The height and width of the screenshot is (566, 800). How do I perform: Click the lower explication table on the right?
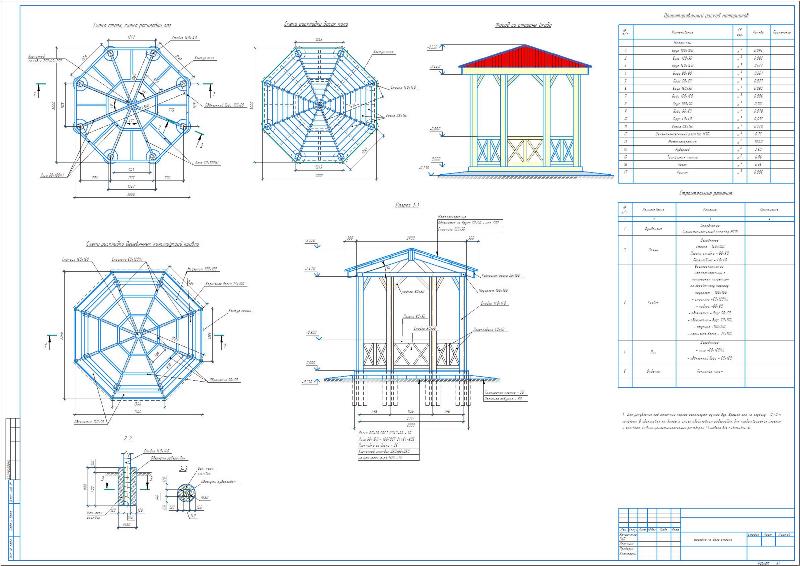pyautogui.click(x=706, y=294)
